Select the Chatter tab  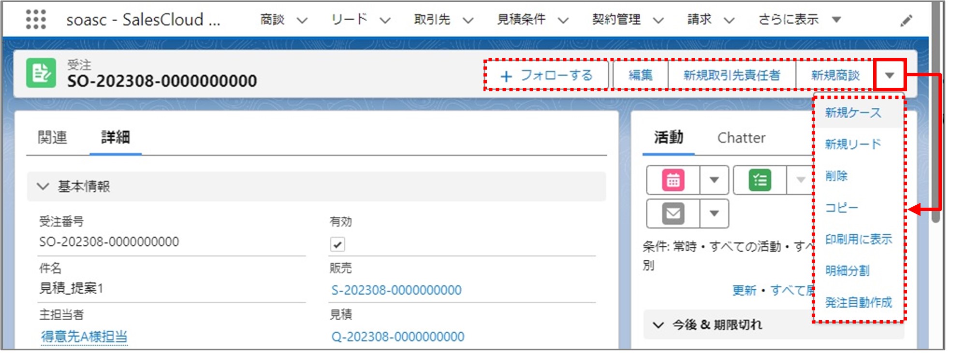(741, 138)
